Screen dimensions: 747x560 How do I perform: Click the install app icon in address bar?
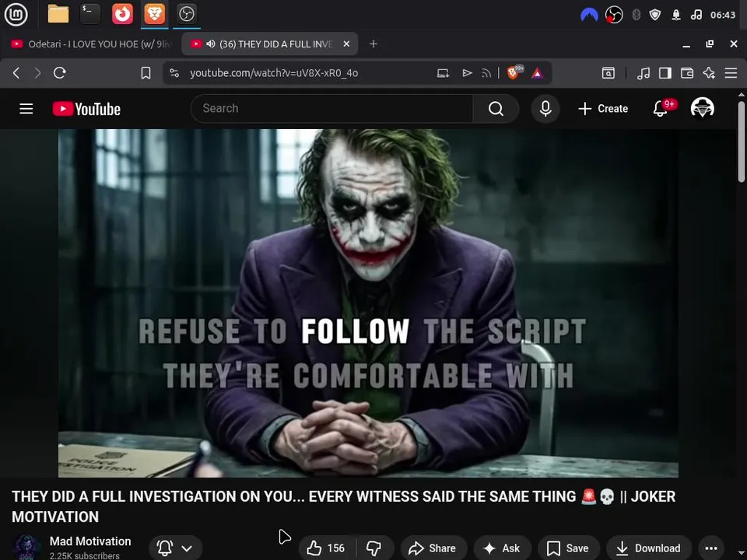(x=443, y=73)
